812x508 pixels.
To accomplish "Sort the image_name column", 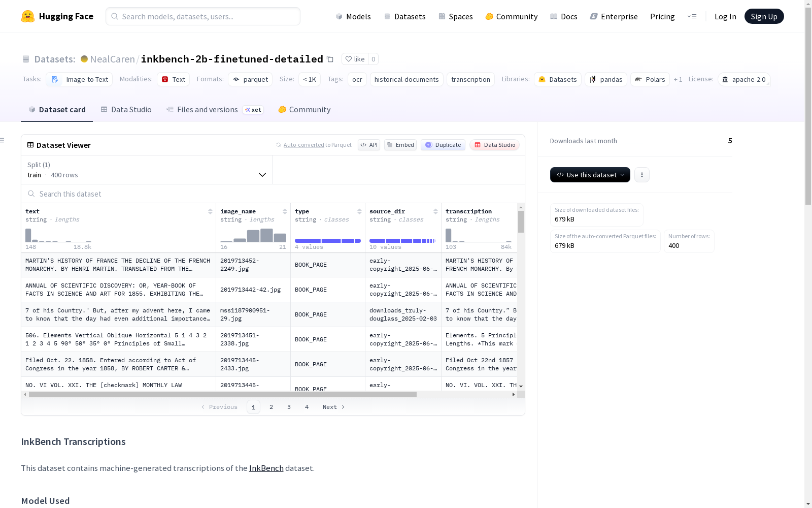I will tap(285, 211).
